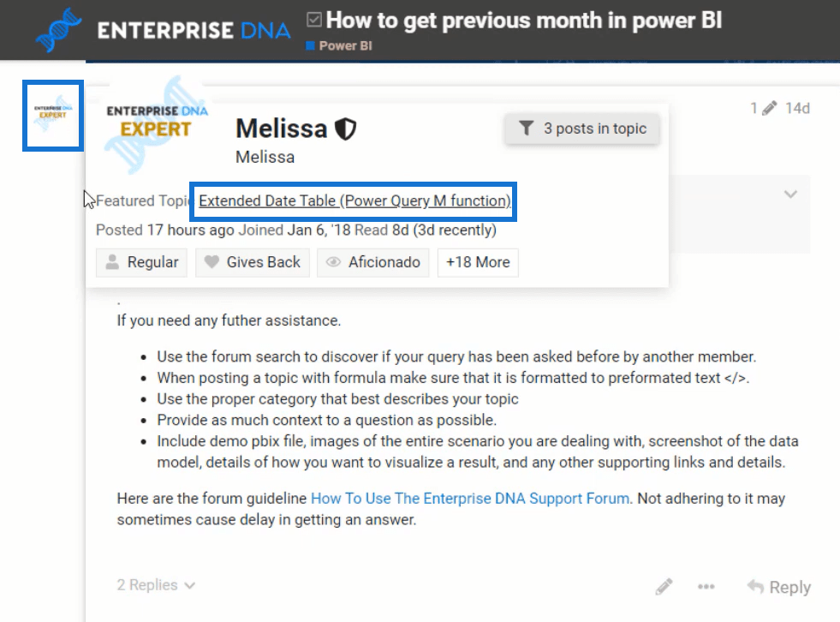Open the Power BI category tag

pyautogui.click(x=345, y=46)
